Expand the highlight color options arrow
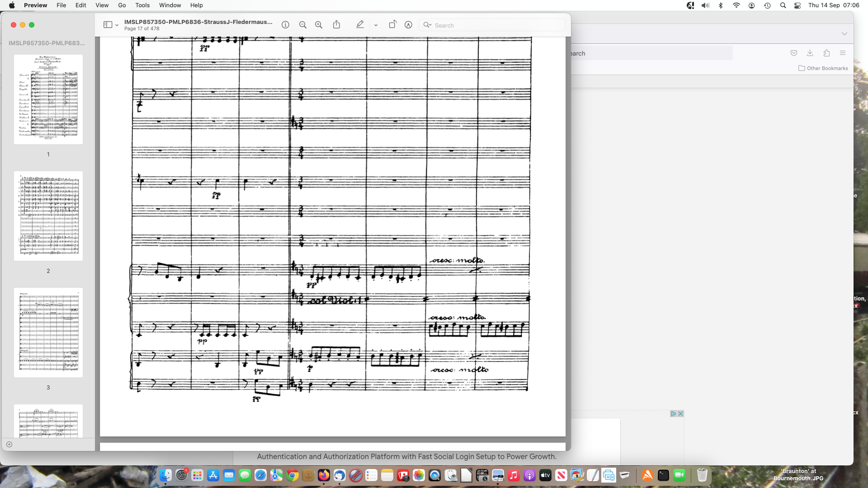 376,25
